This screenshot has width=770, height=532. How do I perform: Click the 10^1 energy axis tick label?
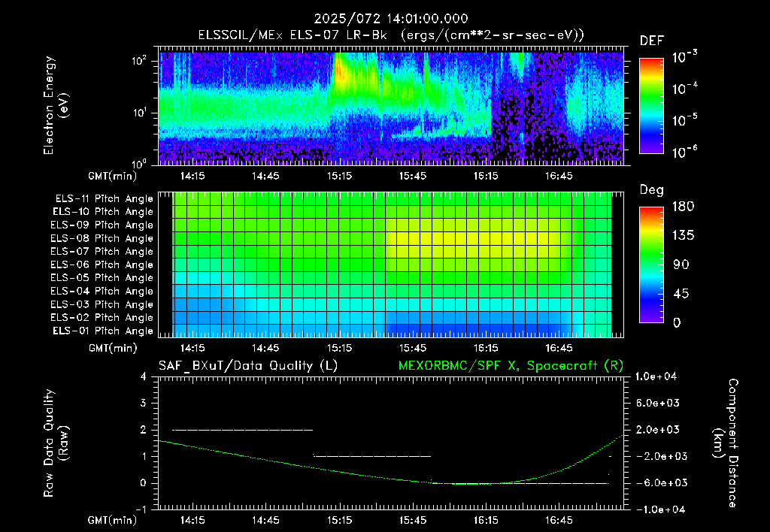click(139, 113)
